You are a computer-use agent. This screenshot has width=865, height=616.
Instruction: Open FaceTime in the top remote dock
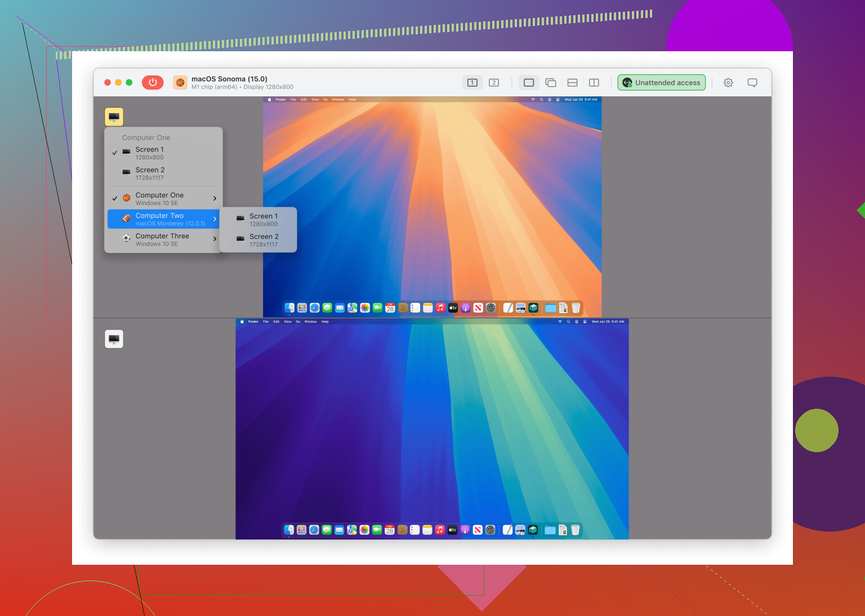(x=377, y=307)
